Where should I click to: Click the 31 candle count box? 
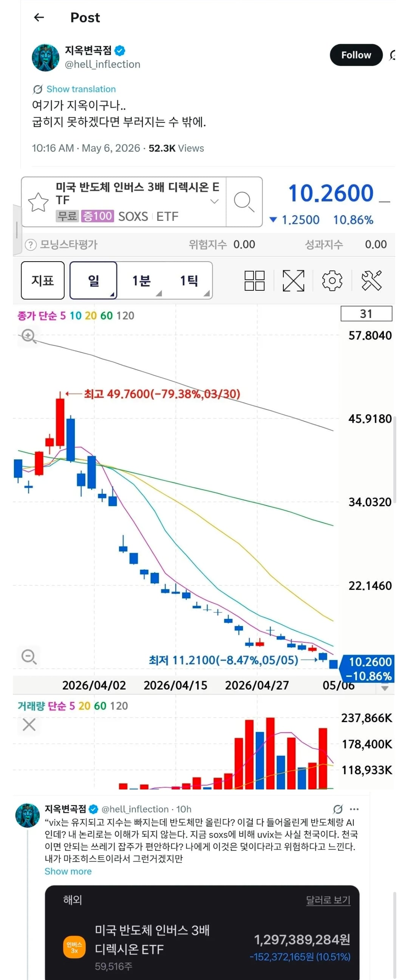click(x=366, y=314)
